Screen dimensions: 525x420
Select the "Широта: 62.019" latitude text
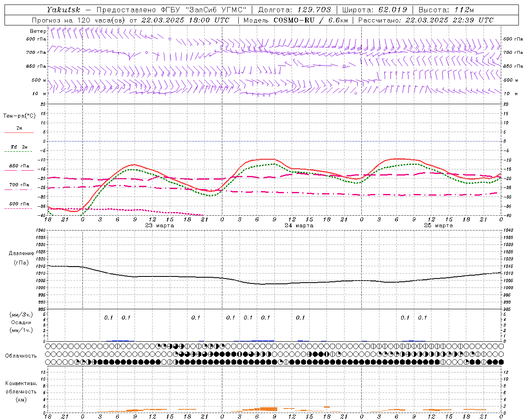point(375,10)
